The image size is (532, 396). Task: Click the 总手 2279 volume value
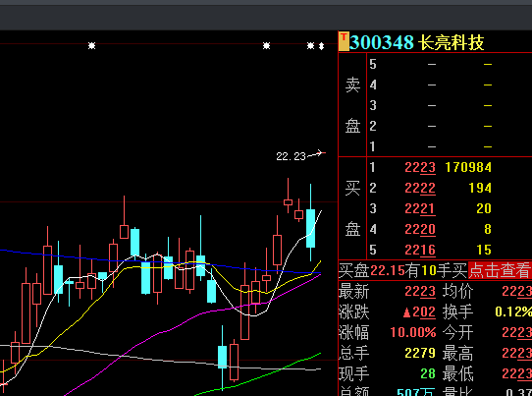[420, 353]
